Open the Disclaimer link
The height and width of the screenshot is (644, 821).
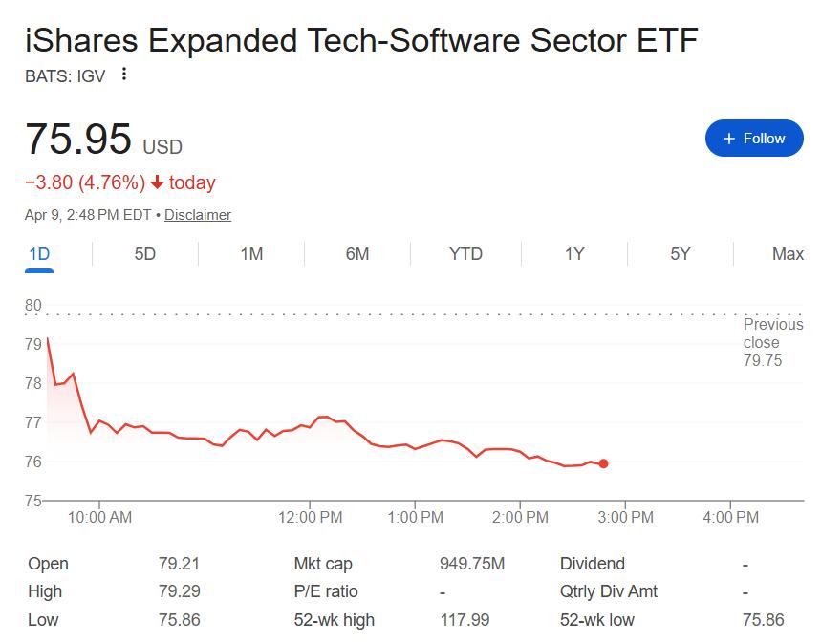tap(198, 215)
